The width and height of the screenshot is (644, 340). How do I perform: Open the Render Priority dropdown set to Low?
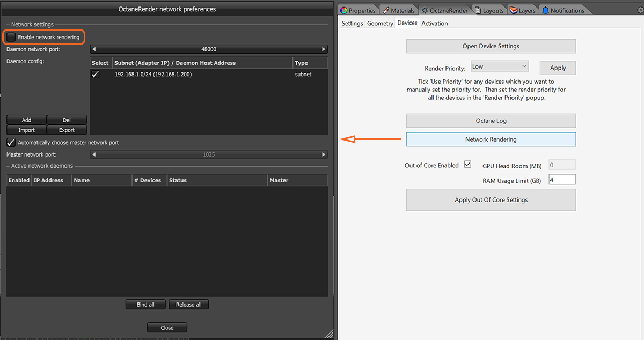(x=500, y=66)
